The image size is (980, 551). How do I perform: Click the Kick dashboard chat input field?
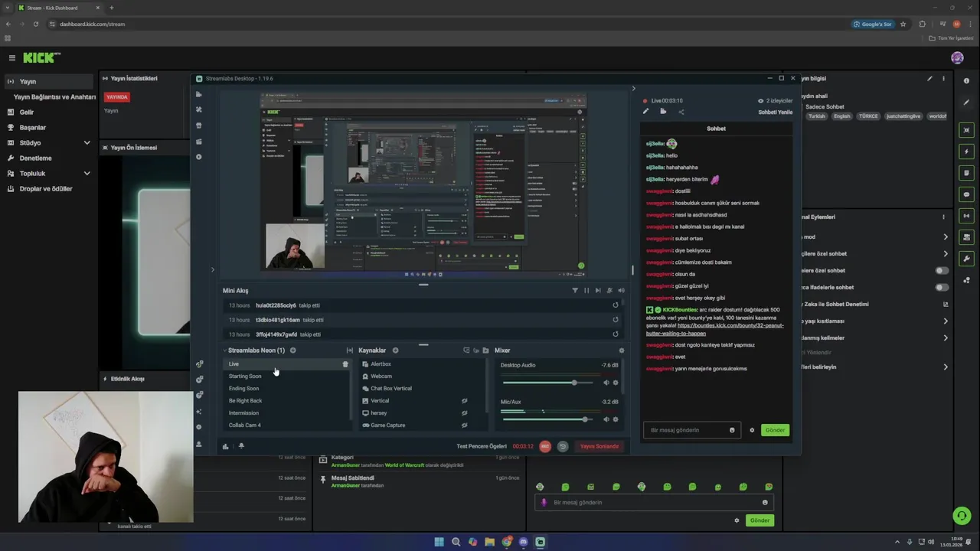tap(654, 503)
